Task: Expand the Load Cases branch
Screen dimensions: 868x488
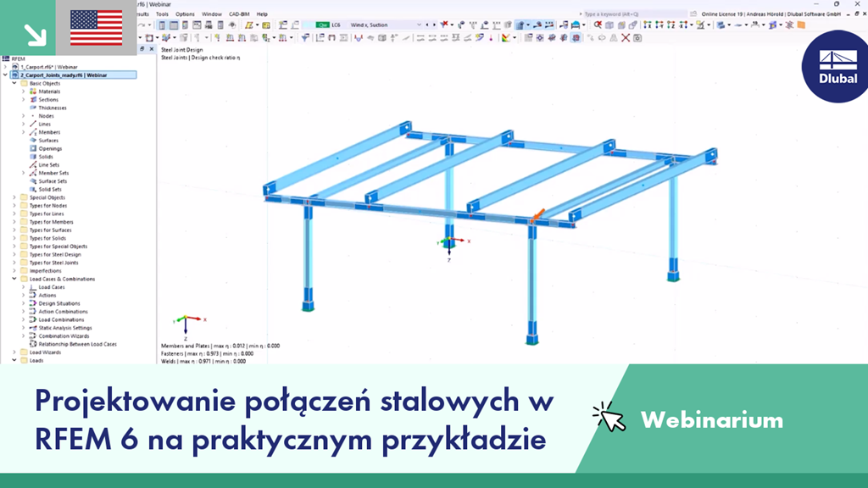Action: (23, 287)
